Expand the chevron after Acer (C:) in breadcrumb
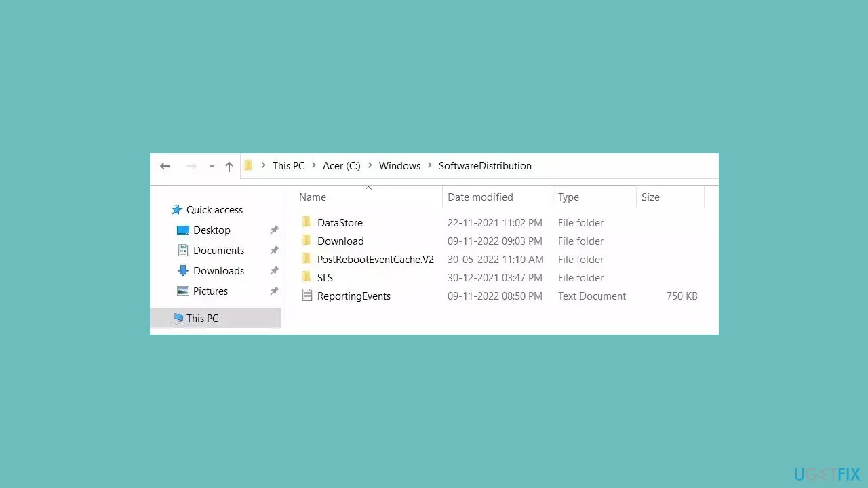 pos(370,165)
